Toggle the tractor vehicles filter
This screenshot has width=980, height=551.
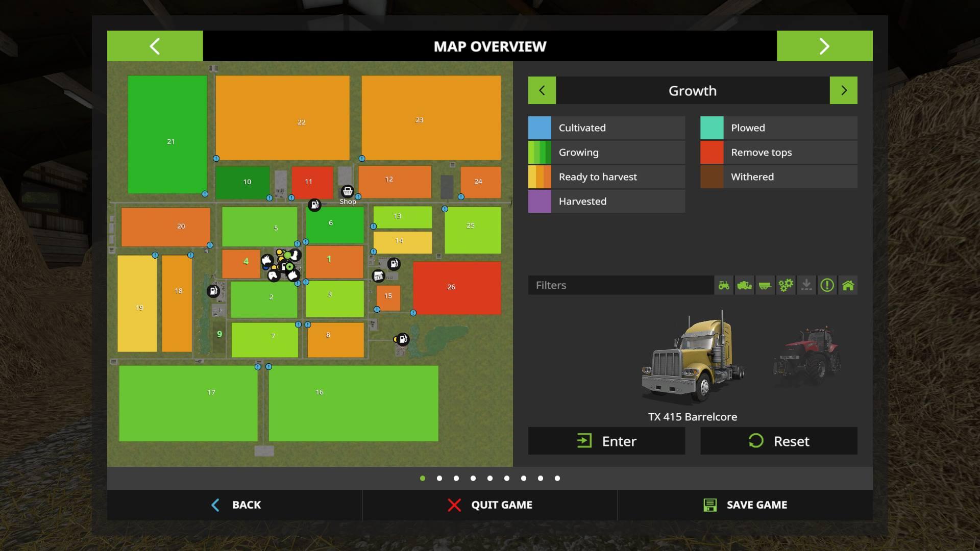click(724, 285)
